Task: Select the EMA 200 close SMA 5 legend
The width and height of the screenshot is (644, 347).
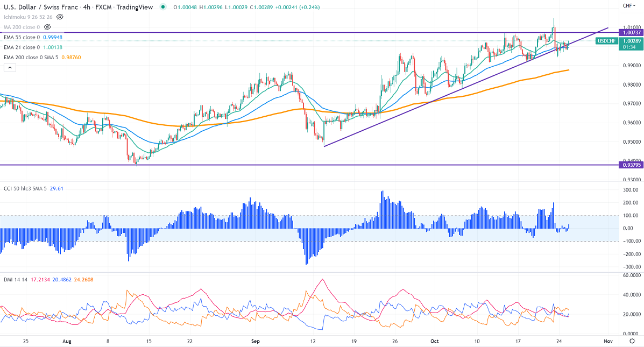Action: coord(31,58)
